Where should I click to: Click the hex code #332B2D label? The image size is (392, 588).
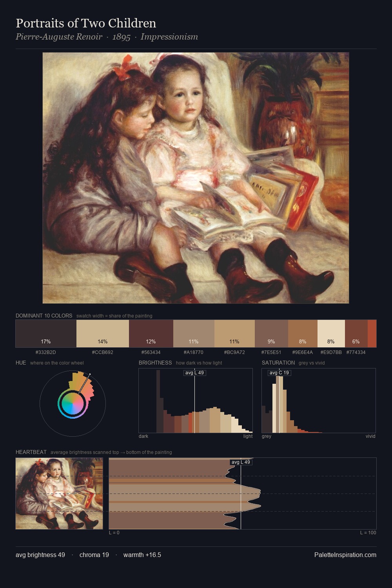pyautogui.click(x=46, y=352)
